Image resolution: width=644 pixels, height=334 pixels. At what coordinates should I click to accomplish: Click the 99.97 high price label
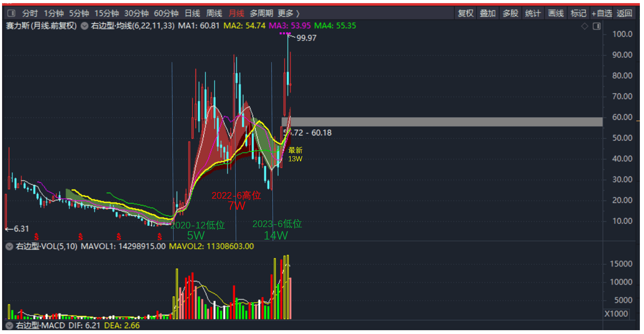tap(306, 38)
